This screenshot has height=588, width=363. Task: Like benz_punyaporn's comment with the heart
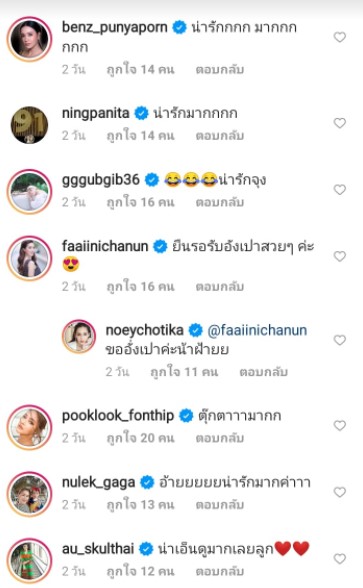tap(340, 37)
